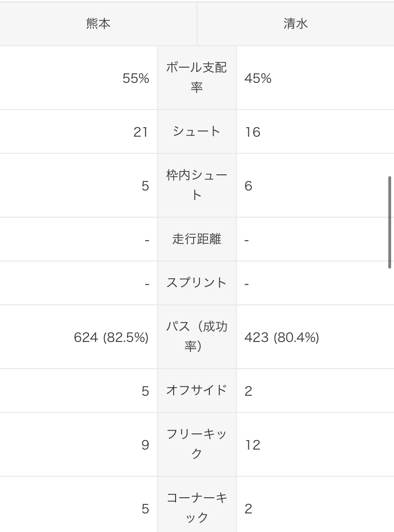The image size is (394, 532).
Task: Click 熊本's 55% possession value
Action: click(x=136, y=79)
